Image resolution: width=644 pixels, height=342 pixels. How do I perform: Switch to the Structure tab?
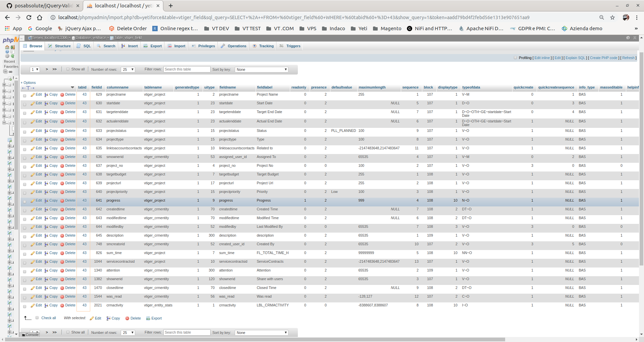(x=59, y=46)
